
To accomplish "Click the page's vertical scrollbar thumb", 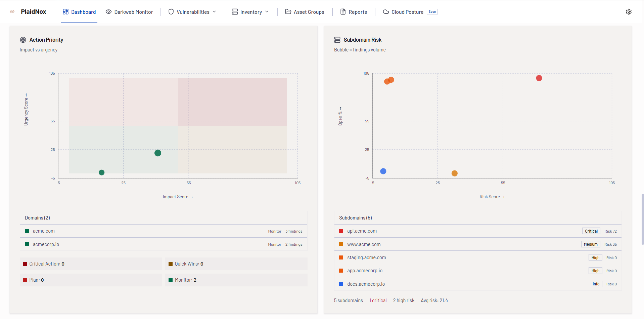I will click(642, 218).
